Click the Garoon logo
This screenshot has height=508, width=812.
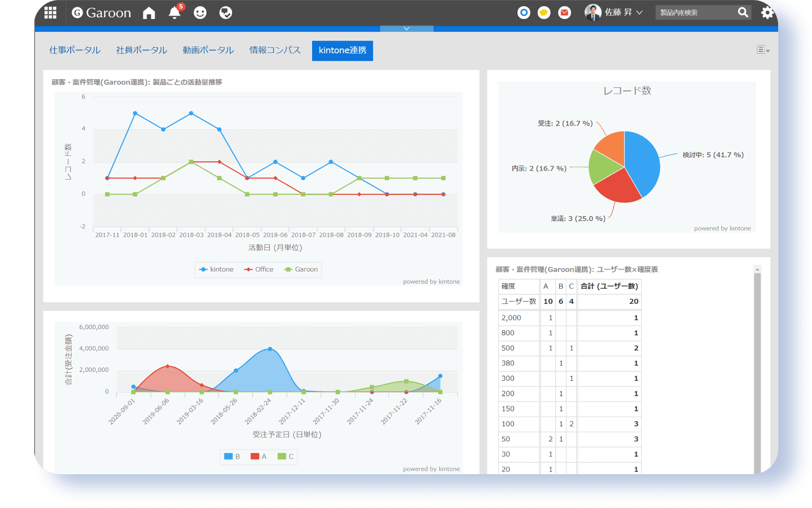(101, 13)
